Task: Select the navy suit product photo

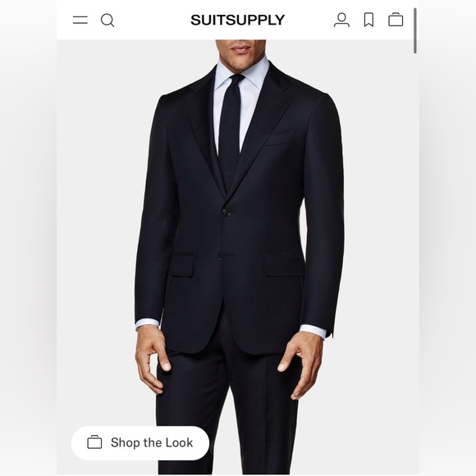Action: [238, 257]
